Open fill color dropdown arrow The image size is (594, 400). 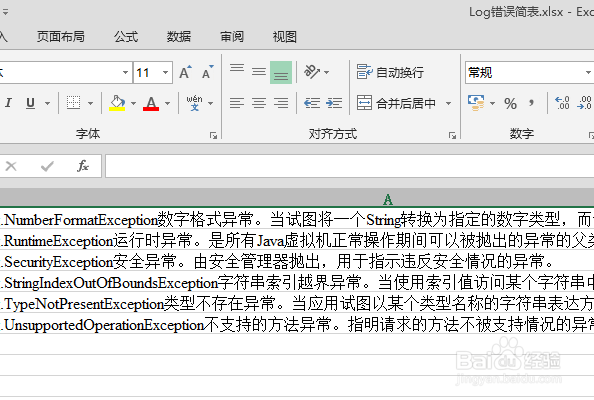[133, 103]
